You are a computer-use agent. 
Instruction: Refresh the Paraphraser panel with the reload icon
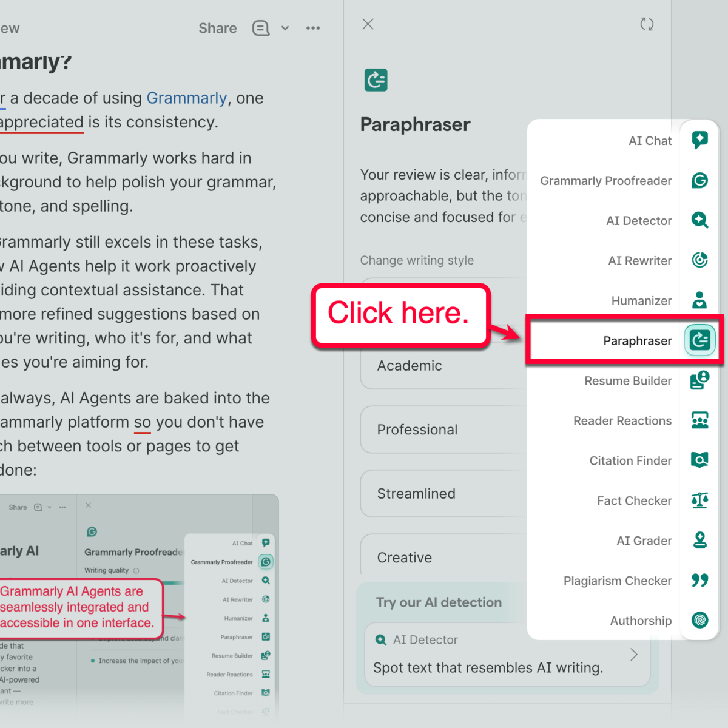click(647, 24)
